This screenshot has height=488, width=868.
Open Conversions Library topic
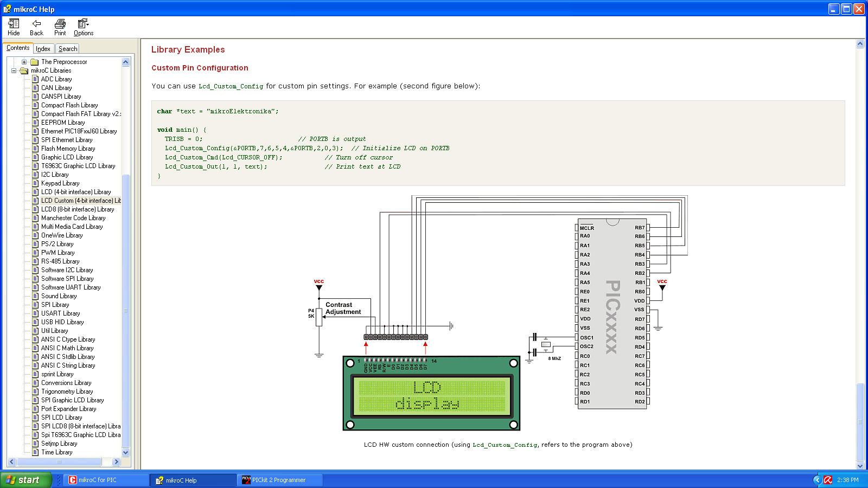pos(66,383)
